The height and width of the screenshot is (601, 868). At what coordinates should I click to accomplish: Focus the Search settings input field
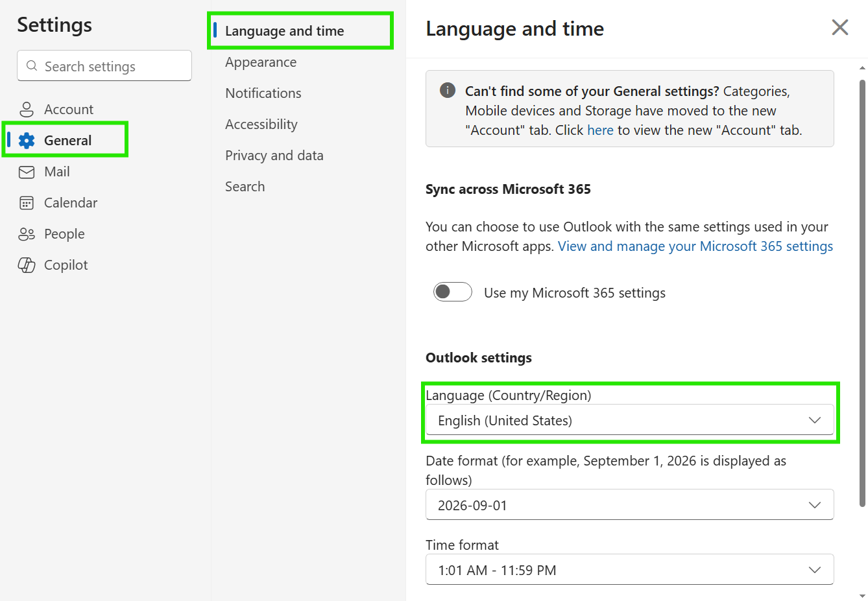(104, 65)
